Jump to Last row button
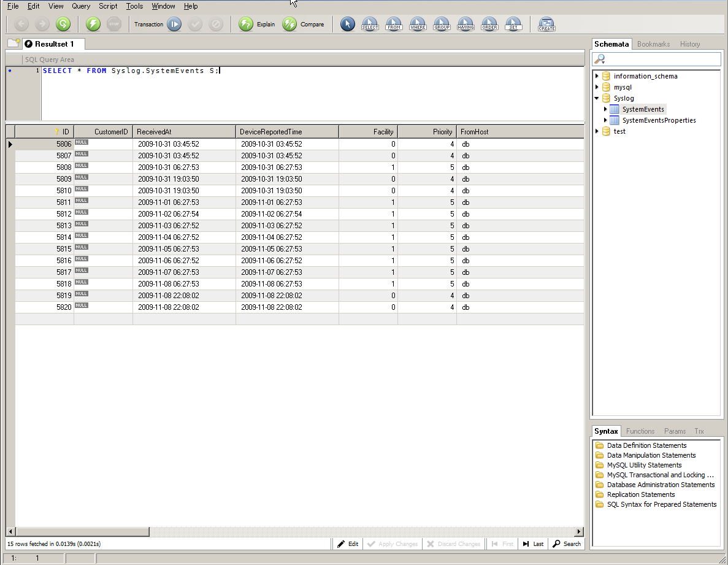728x565 pixels. tap(533, 544)
